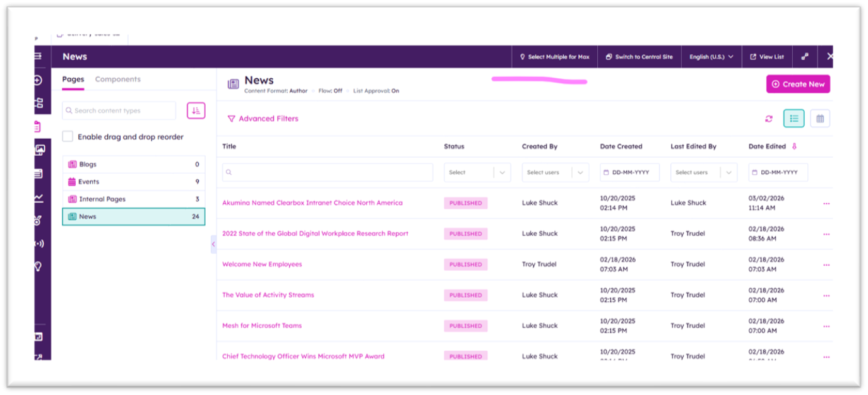
Task: Switch to calendar view icon
Action: [x=820, y=119]
